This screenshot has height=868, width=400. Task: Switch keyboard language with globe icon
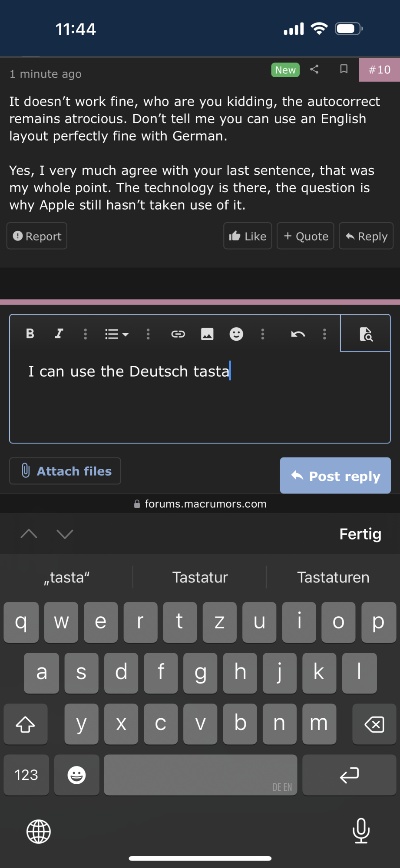39,832
